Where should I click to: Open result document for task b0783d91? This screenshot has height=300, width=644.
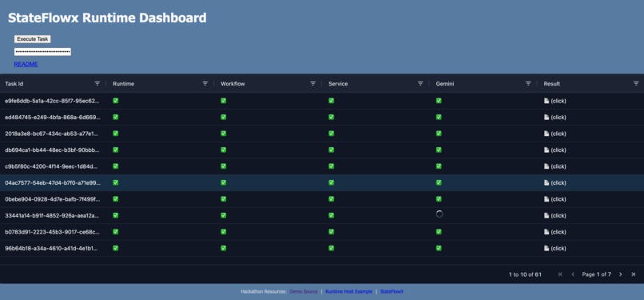(x=555, y=232)
